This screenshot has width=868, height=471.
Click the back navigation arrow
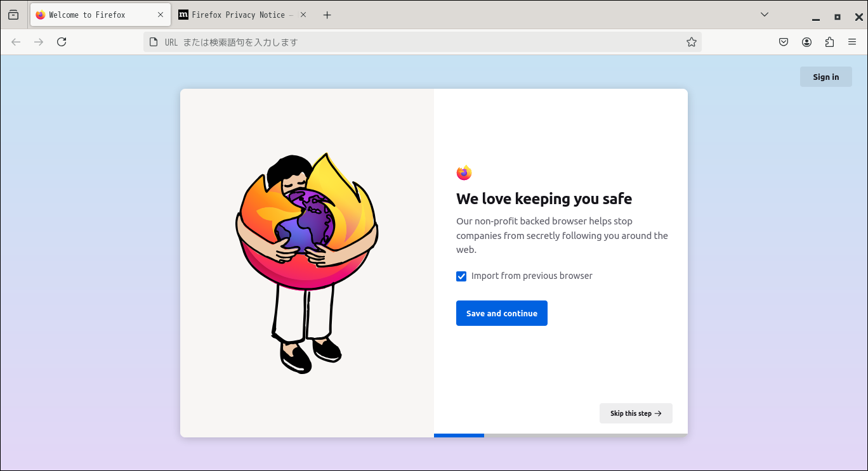pyautogui.click(x=16, y=42)
